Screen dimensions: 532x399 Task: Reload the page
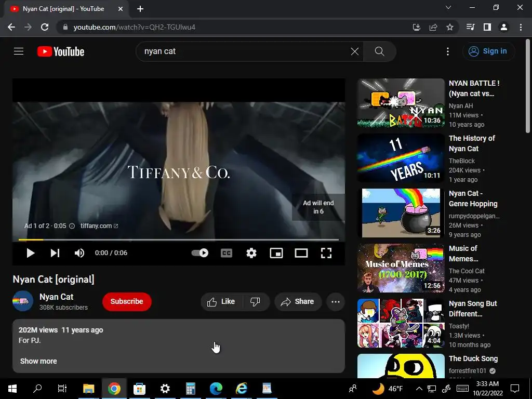click(x=45, y=27)
